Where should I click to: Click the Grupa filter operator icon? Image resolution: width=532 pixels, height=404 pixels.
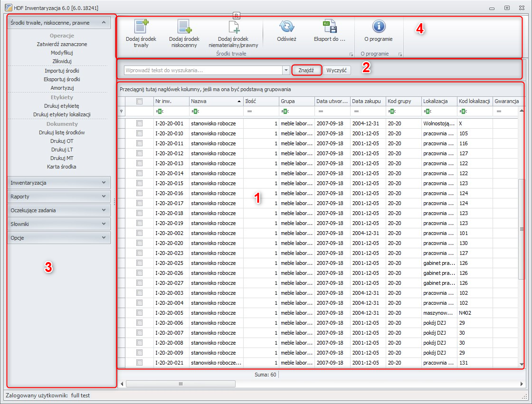(285, 111)
